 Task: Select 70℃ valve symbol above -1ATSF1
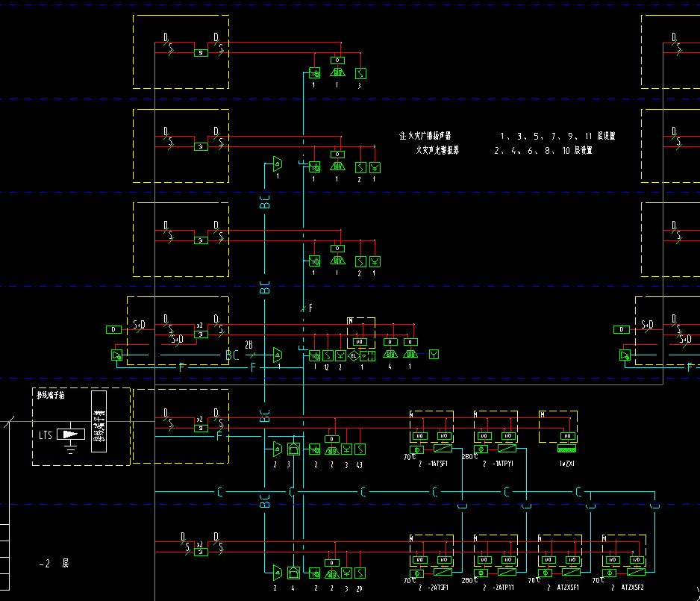[416, 449]
